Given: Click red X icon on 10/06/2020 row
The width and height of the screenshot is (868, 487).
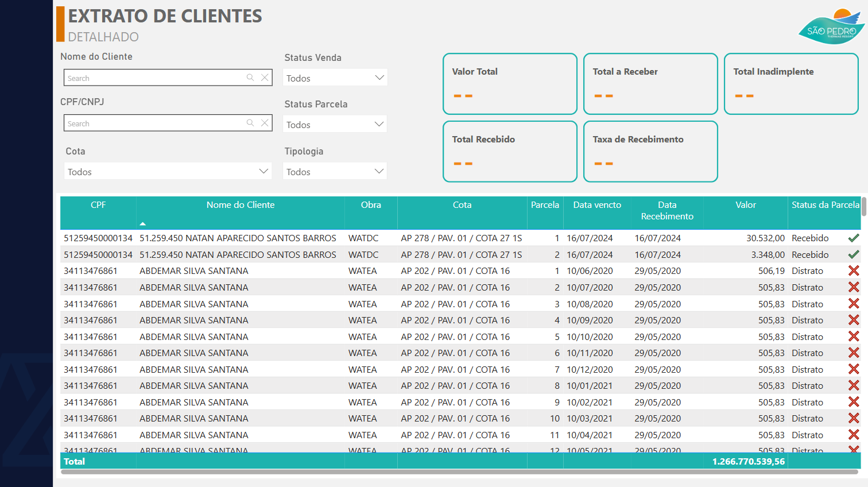Looking at the screenshot, I should [x=854, y=270].
